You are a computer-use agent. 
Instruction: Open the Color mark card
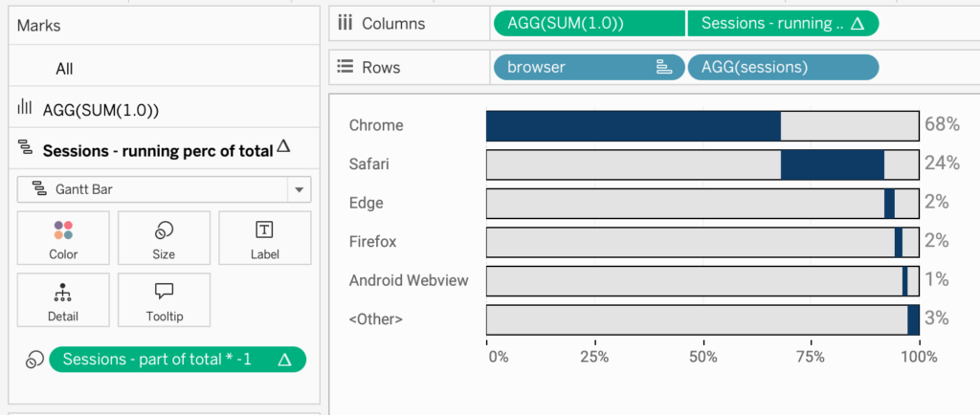tap(63, 238)
